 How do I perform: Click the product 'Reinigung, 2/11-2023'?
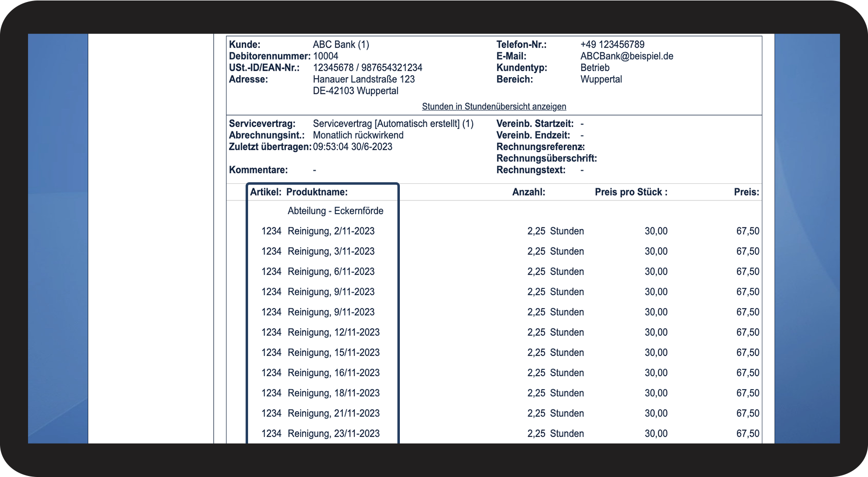pyautogui.click(x=331, y=231)
